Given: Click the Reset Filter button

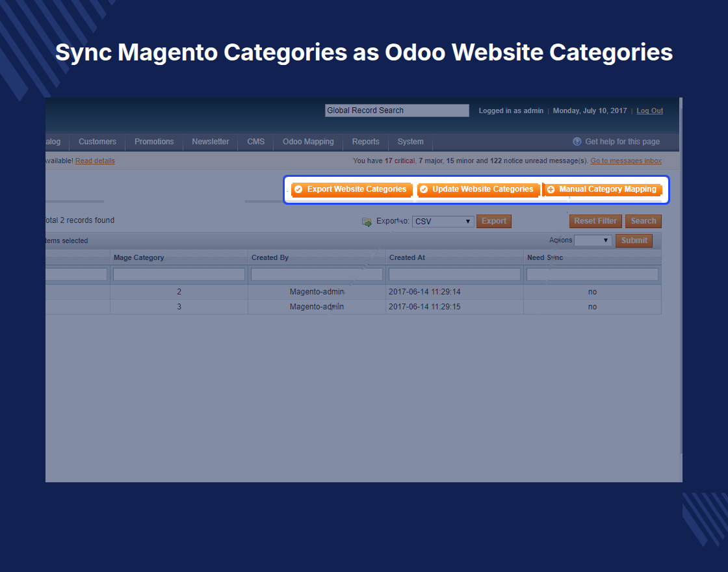Looking at the screenshot, I should point(595,221).
